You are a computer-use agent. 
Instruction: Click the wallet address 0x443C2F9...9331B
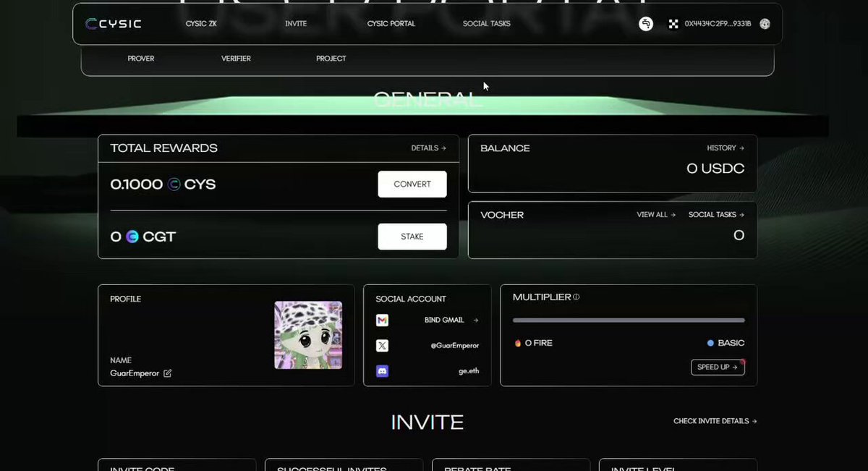click(718, 24)
